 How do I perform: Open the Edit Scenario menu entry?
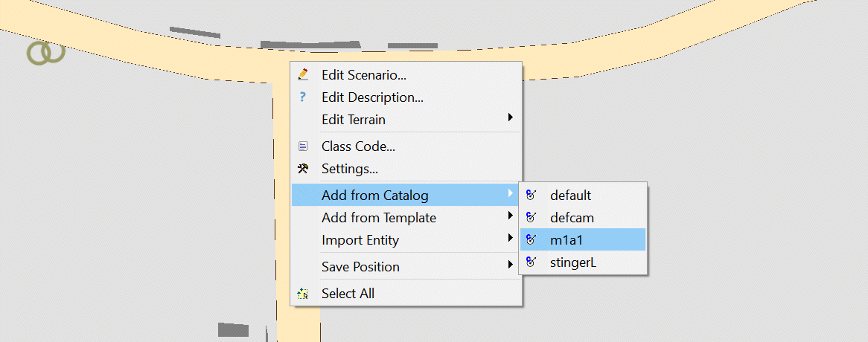(363, 74)
